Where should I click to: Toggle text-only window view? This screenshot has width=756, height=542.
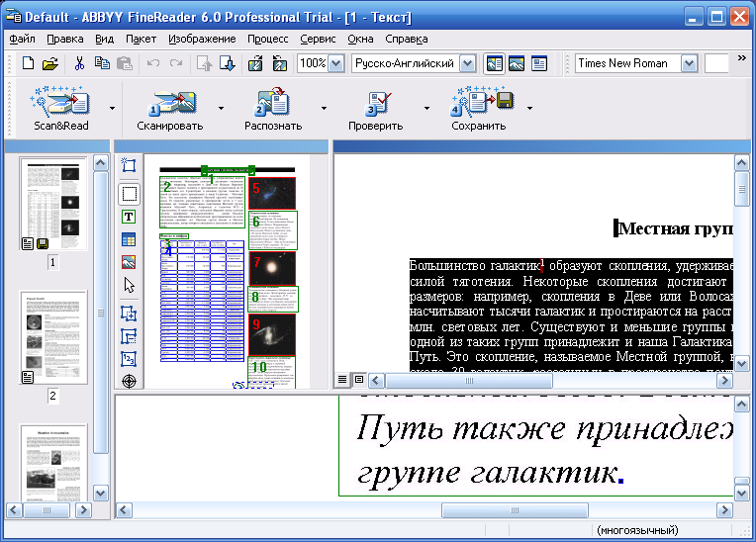(539, 63)
